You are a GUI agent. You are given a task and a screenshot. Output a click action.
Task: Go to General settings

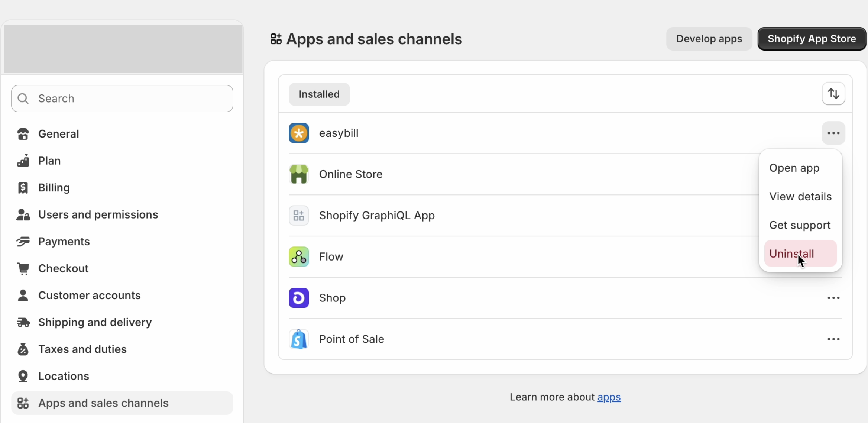[122, 134]
